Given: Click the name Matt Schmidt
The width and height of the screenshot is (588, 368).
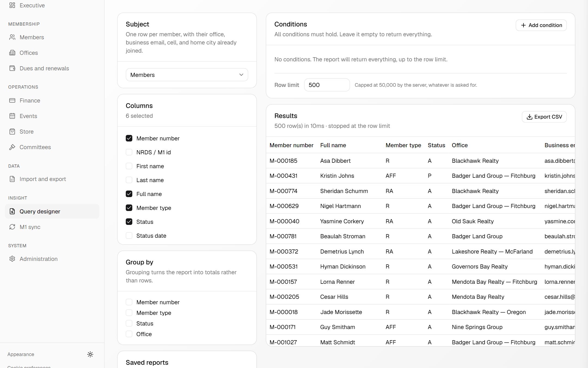Looking at the screenshot, I should [338, 342].
